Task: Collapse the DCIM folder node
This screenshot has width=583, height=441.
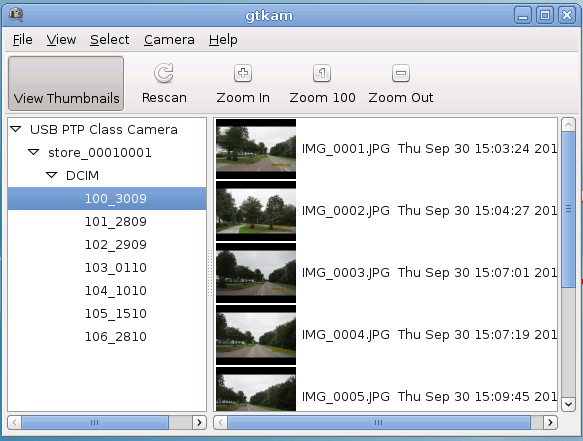Action: [x=52, y=175]
